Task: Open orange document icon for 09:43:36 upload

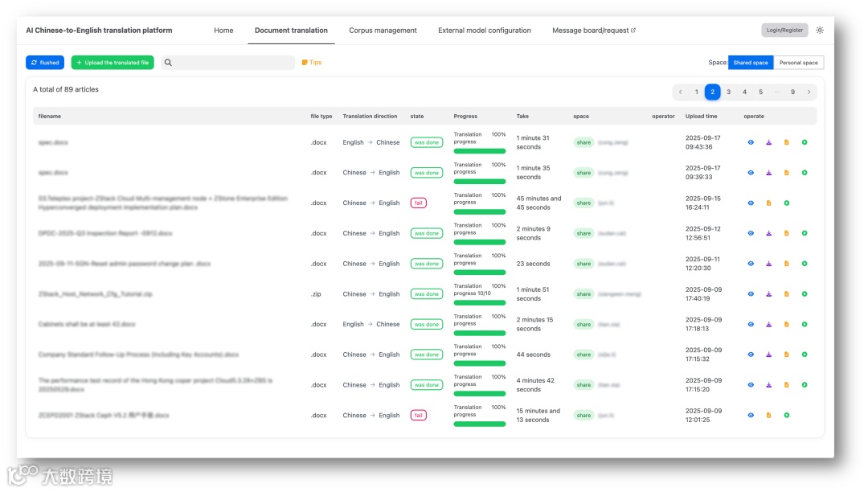Action: (x=787, y=142)
